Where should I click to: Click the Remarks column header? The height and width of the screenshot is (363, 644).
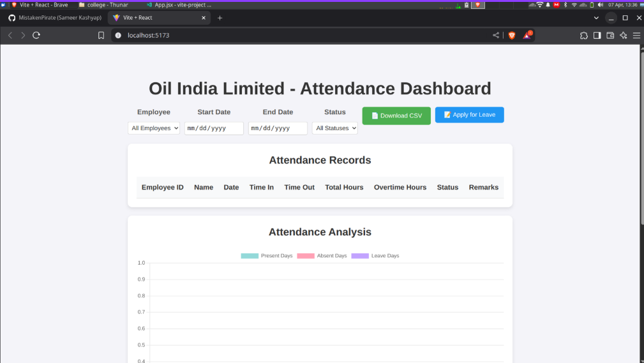(x=484, y=188)
